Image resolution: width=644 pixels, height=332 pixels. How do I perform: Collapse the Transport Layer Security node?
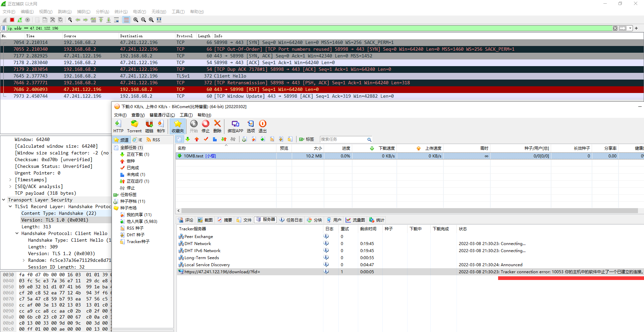[4, 200]
